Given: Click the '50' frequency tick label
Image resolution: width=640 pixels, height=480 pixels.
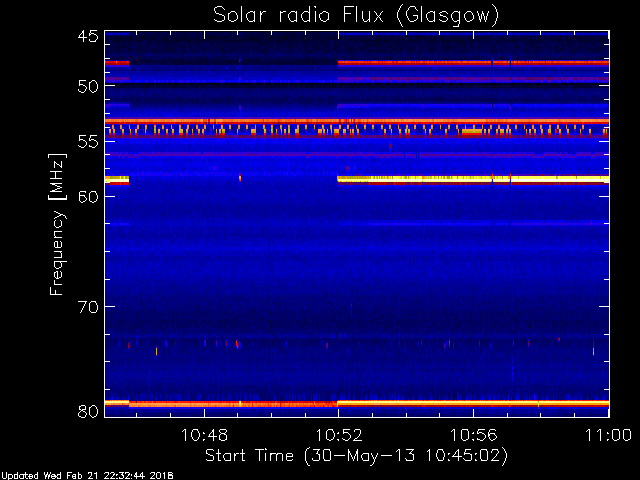Looking at the screenshot, I should 88,86.
